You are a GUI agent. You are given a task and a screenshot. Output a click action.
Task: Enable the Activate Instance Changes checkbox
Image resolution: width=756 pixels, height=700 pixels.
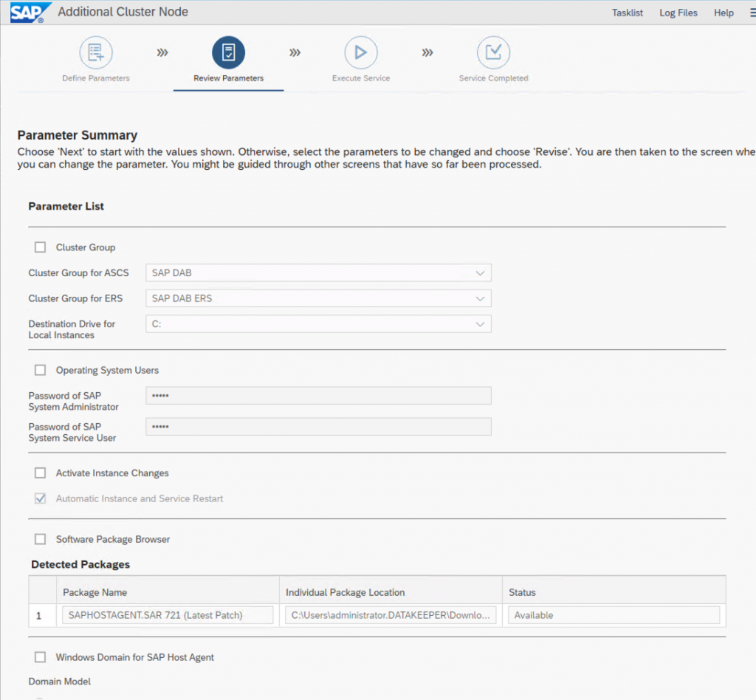[40, 473]
